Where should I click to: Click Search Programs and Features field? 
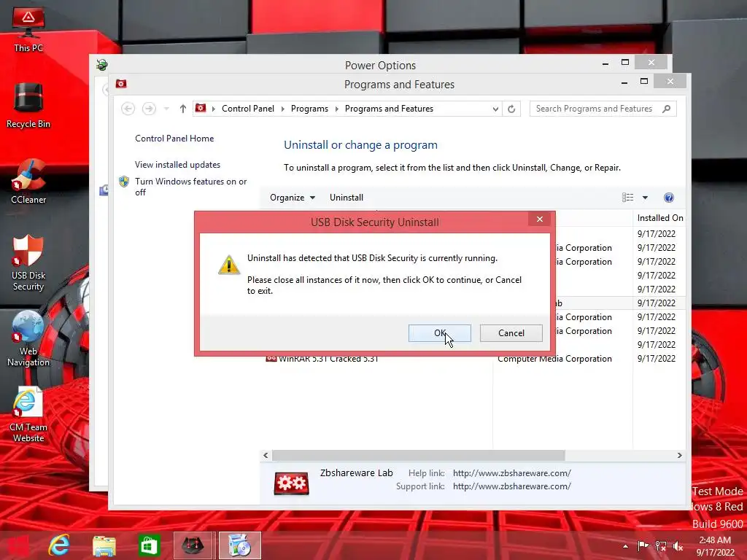coord(603,109)
